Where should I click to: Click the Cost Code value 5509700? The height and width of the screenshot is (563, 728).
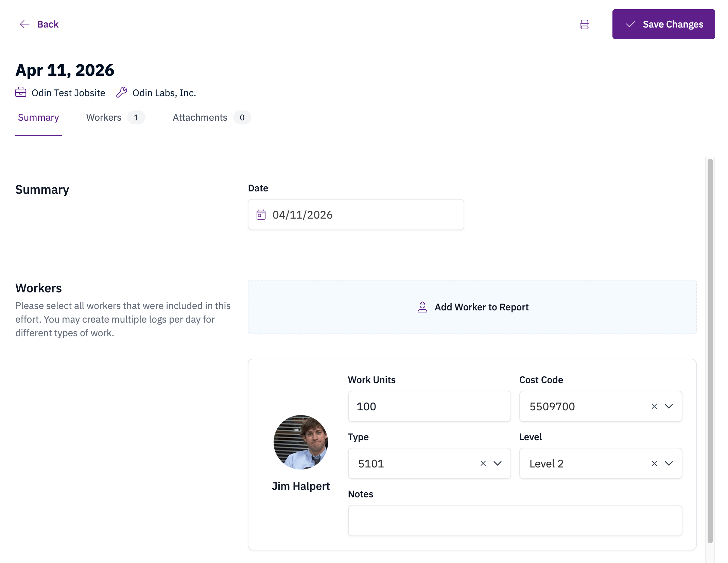click(x=552, y=406)
